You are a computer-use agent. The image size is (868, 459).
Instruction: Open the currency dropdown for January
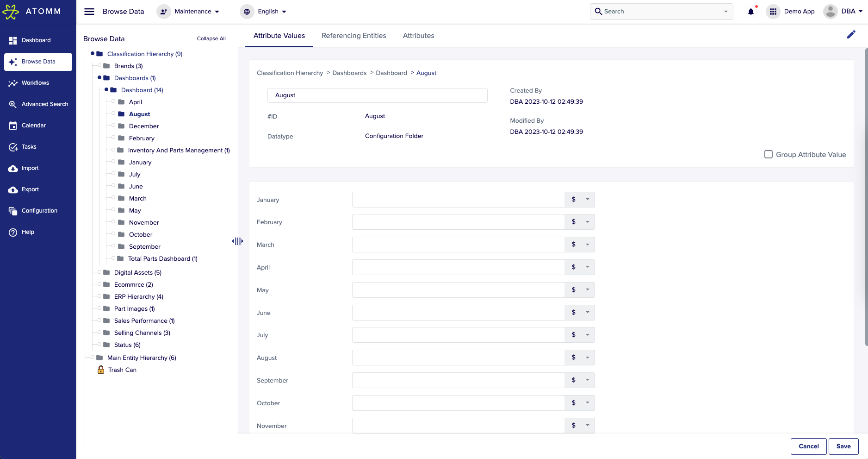coord(587,199)
